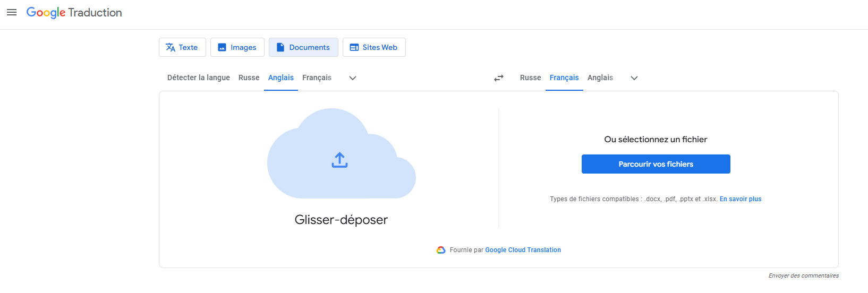Click the Google Cloud logo icon
The height and width of the screenshot is (293, 868).
coord(441,250)
